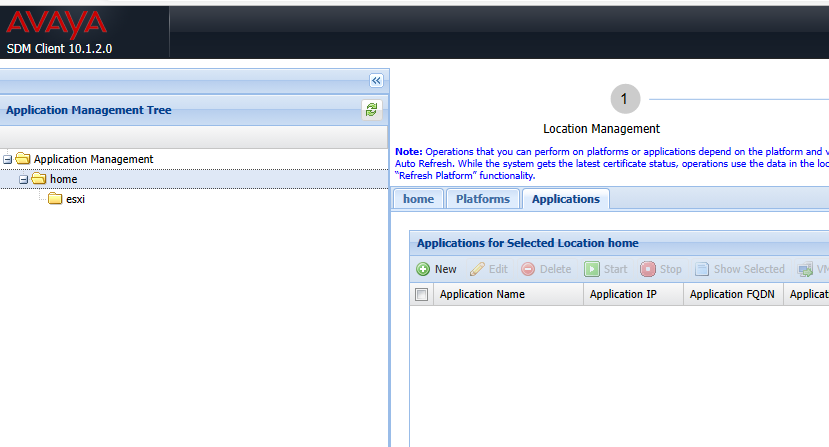Select the home location in tree
Screen dimensions: 829x447
(63, 179)
